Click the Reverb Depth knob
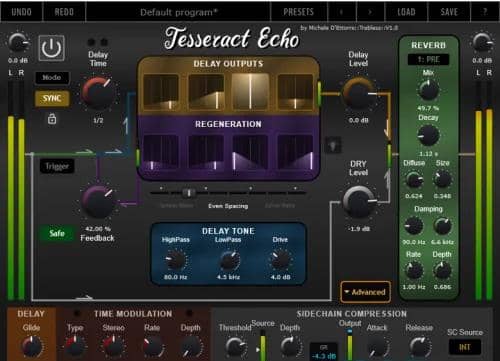 point(442,270)
